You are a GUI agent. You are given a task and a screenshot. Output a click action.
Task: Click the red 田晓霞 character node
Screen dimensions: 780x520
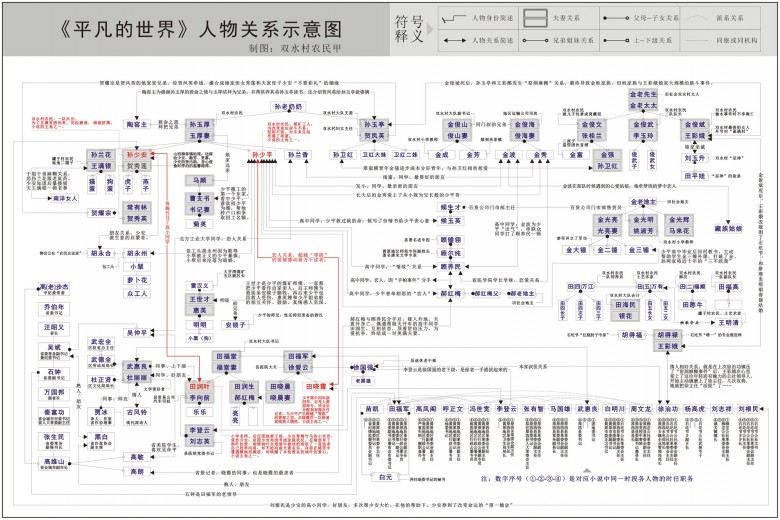[316, 386]
